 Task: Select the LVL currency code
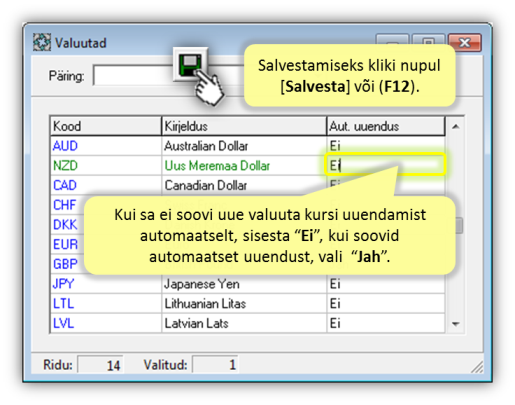click(63, 323)
